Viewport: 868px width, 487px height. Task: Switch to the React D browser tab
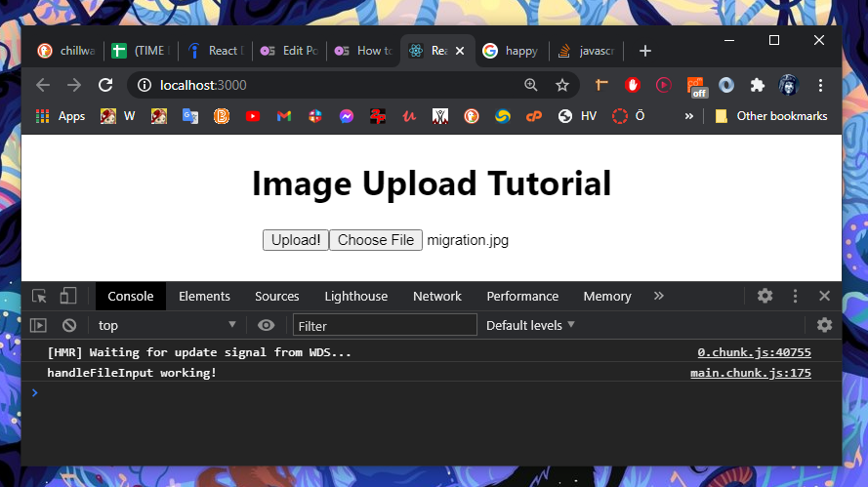216,51
